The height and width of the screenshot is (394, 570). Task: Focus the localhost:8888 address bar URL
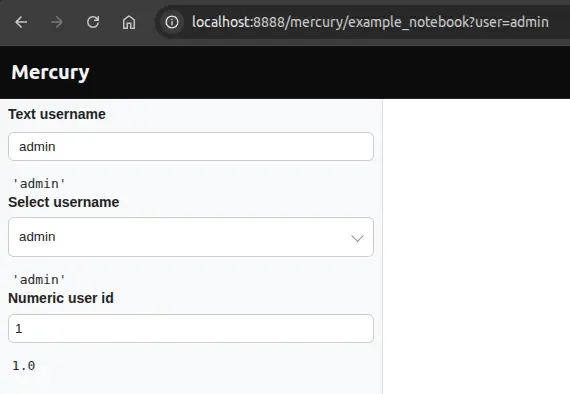(370, 23)
